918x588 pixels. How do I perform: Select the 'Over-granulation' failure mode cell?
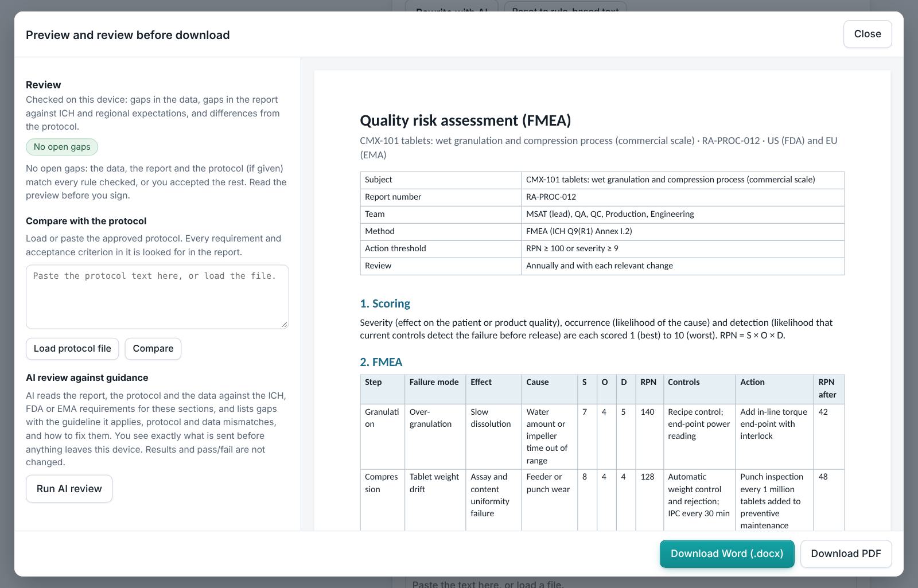[435, 436]
